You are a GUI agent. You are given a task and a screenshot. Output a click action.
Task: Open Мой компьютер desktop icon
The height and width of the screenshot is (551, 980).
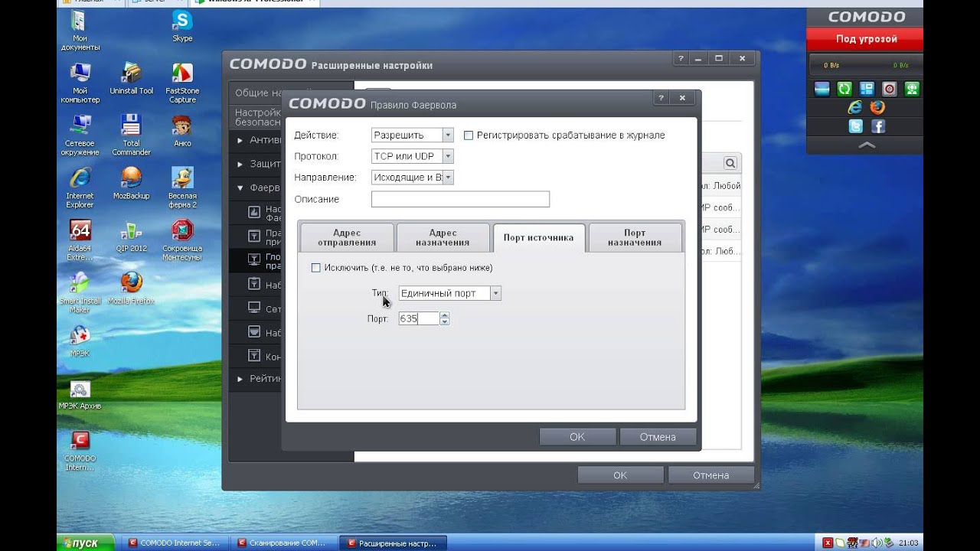click(80, 83)
